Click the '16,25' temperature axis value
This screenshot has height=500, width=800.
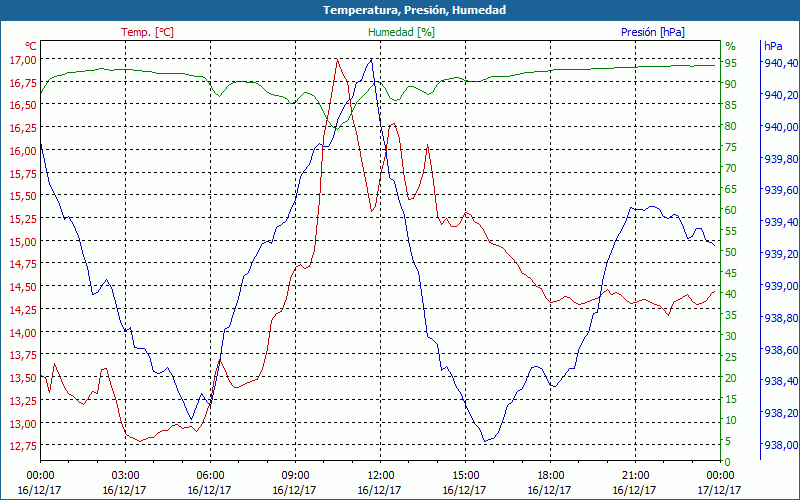click(23, 128)
